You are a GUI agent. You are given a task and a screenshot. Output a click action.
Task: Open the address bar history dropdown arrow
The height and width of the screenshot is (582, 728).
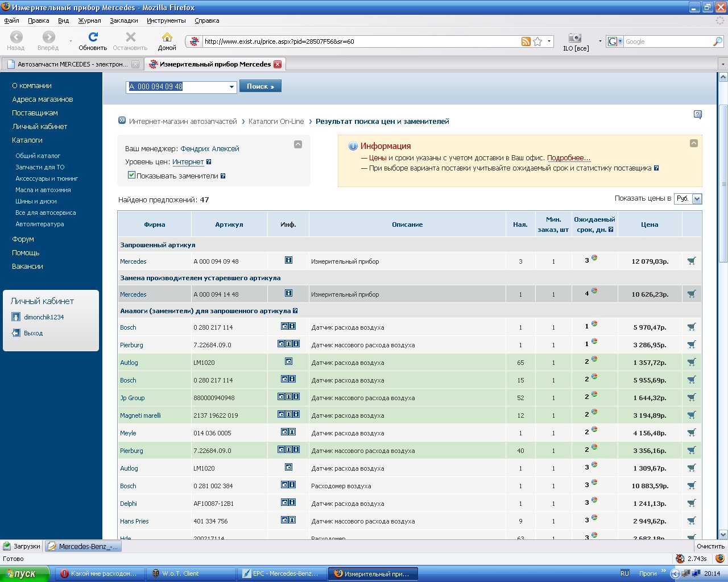coord(549,41)
